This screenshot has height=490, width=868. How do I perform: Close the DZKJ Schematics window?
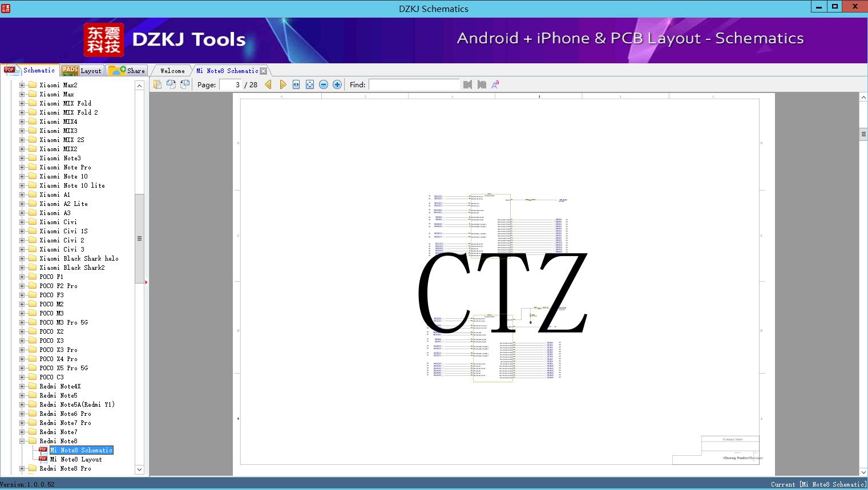855,7
